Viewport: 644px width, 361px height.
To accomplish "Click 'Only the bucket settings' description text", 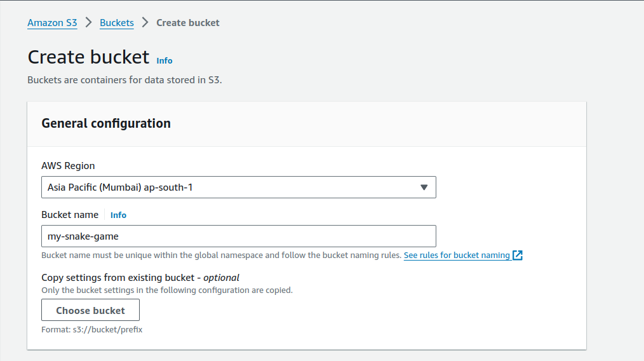I will [x=167, y=290].
